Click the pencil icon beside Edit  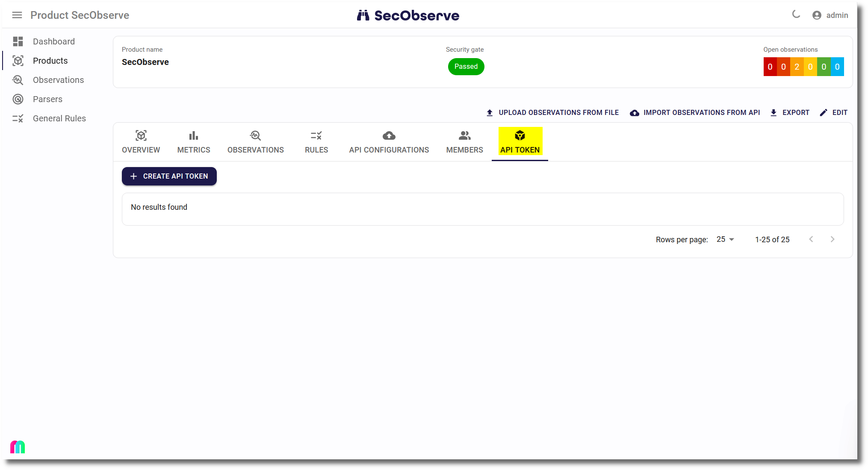(823, 112)
